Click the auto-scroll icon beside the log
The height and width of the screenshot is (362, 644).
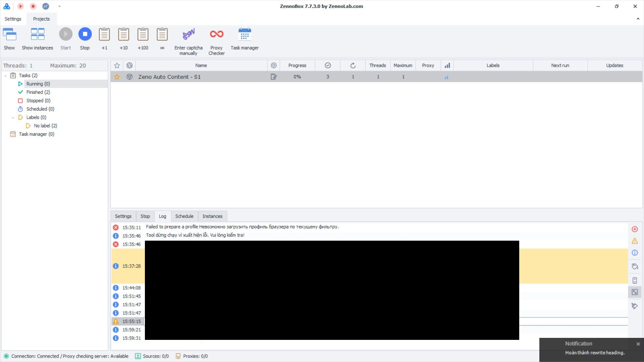pos(635,281)
